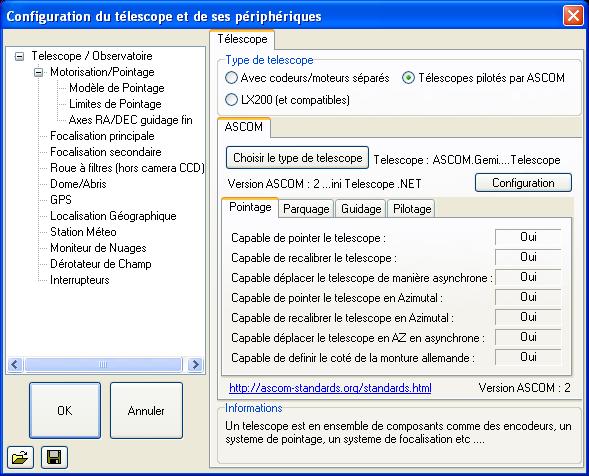The image size is (589, 476).
Task: Click the horizontal scrollbar thumb in tree
Action: point(103,364)
